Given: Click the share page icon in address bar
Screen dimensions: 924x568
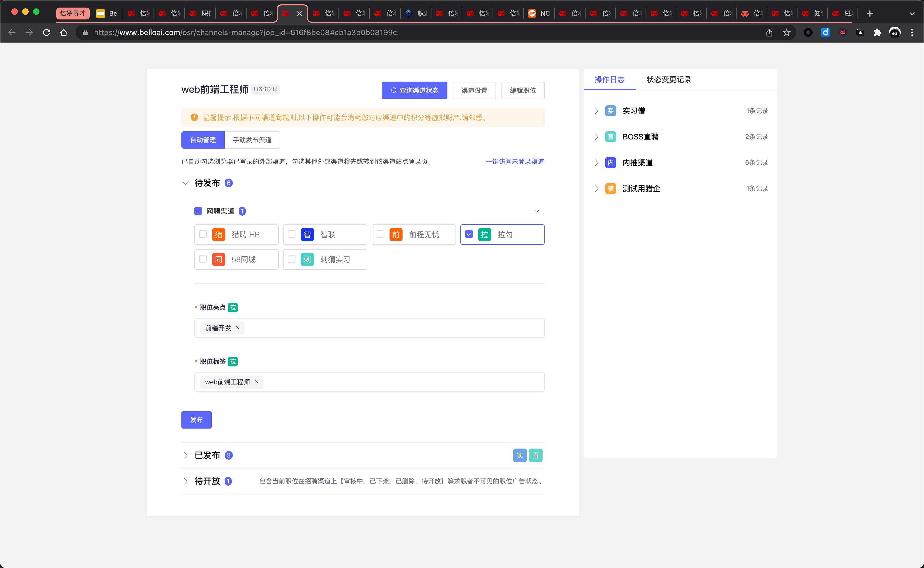Looking at the screenshot, I should [x=769, y=33].
